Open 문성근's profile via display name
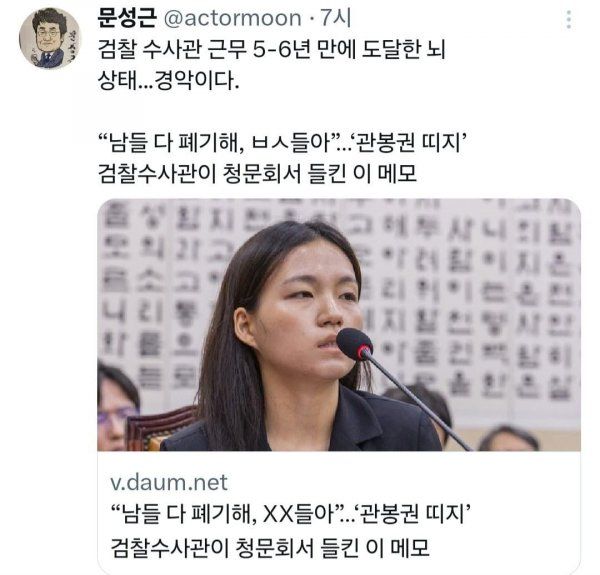 (x=127, y=18)
